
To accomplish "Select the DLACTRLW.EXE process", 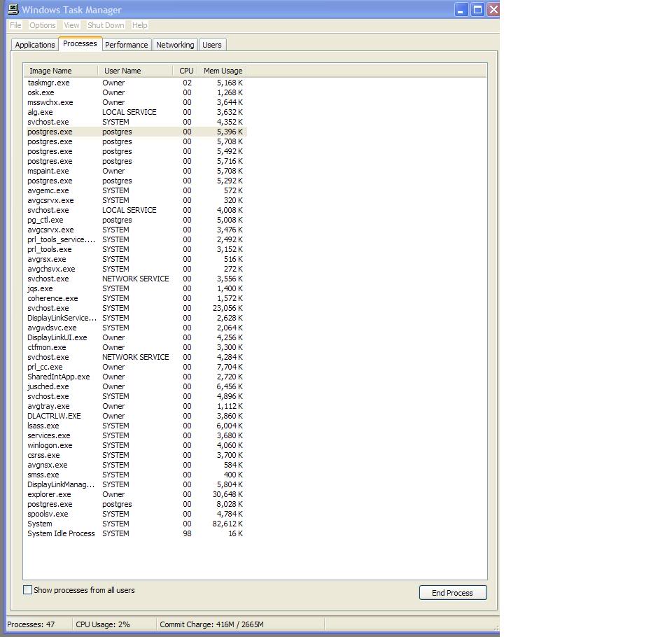I will click(136, 416).
